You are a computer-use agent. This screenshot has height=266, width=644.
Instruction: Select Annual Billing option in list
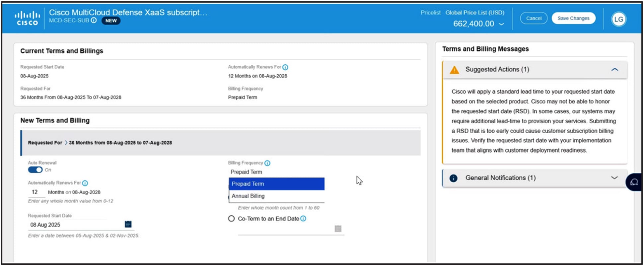(x=276, y=196)
